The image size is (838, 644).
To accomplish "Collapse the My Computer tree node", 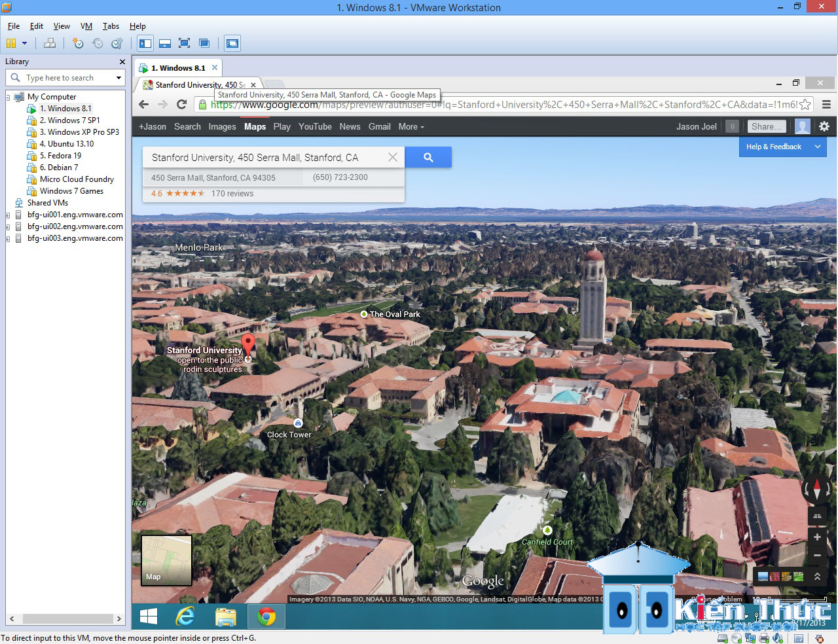I will [x=8, y=97].
